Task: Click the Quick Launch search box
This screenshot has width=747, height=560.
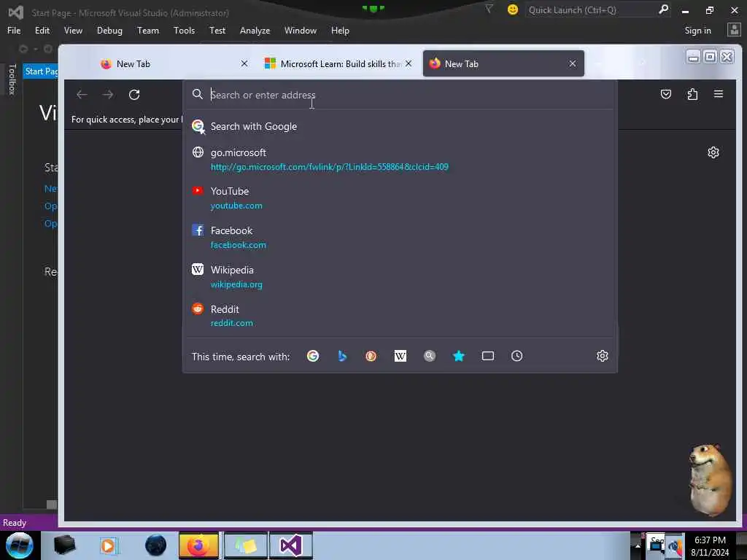Action: tap(591, 9)
